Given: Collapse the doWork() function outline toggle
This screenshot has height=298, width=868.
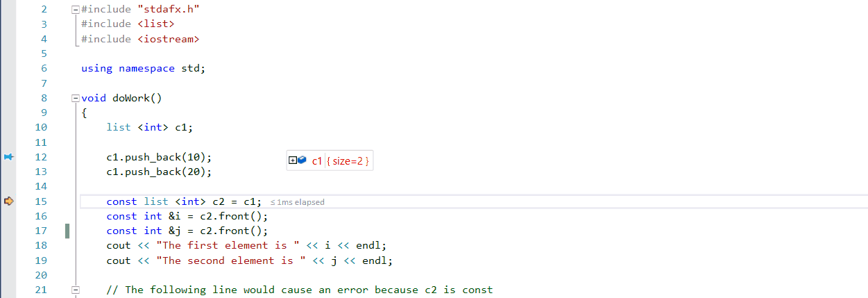Looking at the screenshot, I should coord(75,98).
